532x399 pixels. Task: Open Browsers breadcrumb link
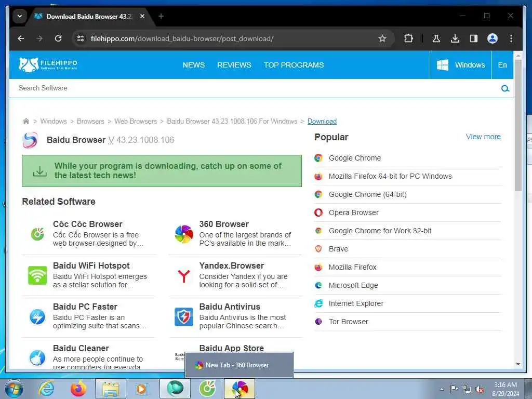coord(90,121)
